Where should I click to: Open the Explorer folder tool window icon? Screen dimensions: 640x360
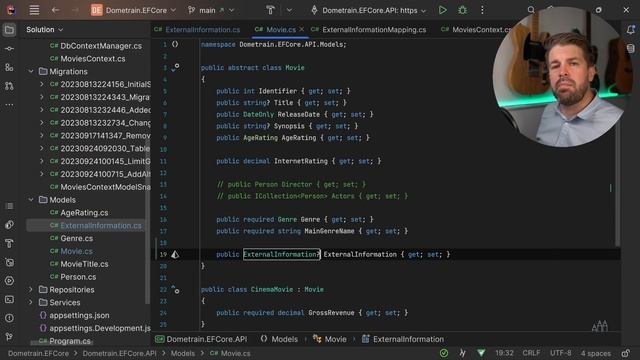point(9,30)
